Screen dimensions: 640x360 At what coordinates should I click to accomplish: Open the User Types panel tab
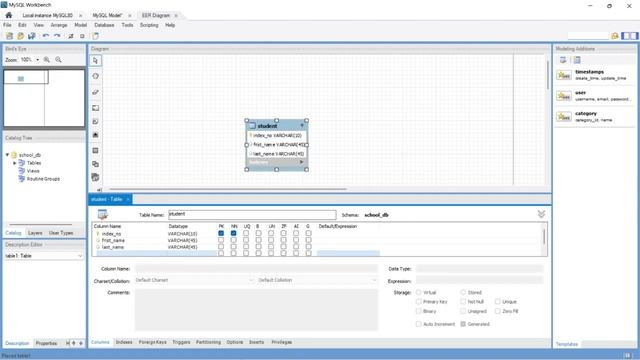coord(61,233)
